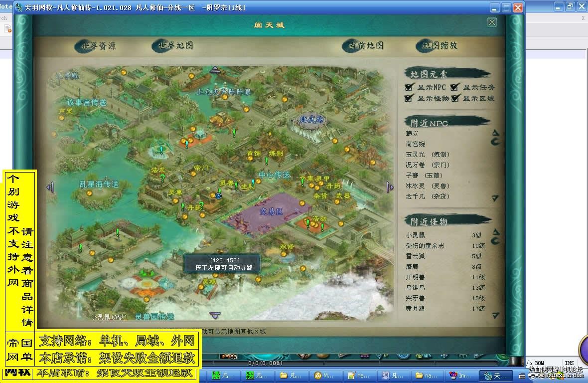Click nearby monsters list down arrow
The height and width of the screenshot is (383, 588).
[x=495, y=315]
